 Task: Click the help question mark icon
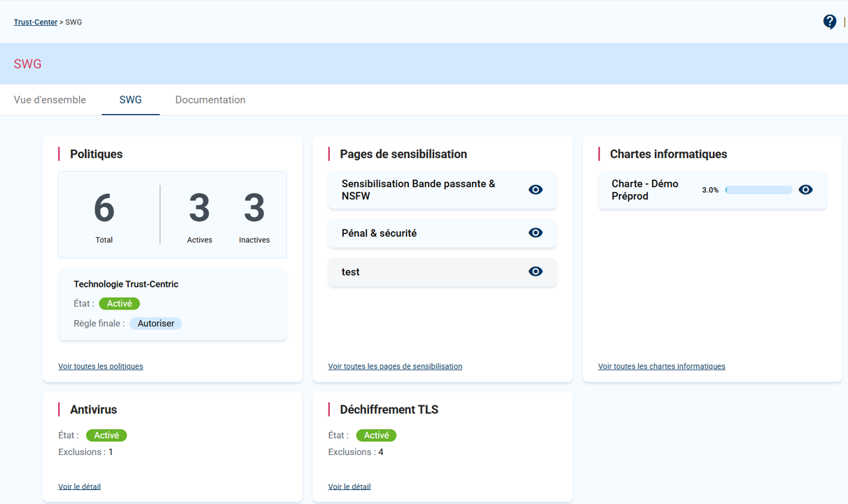click(x=829, y=22)
